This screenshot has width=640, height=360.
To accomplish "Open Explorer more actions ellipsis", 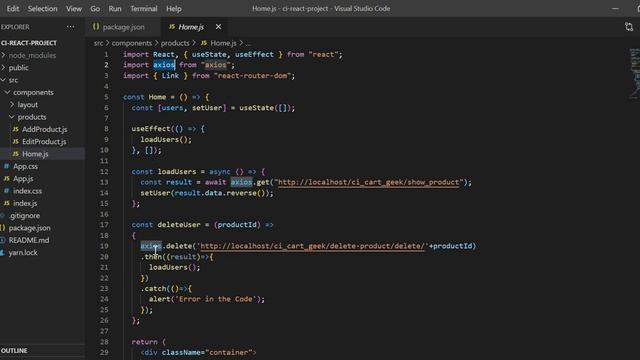I will (71, 27).
